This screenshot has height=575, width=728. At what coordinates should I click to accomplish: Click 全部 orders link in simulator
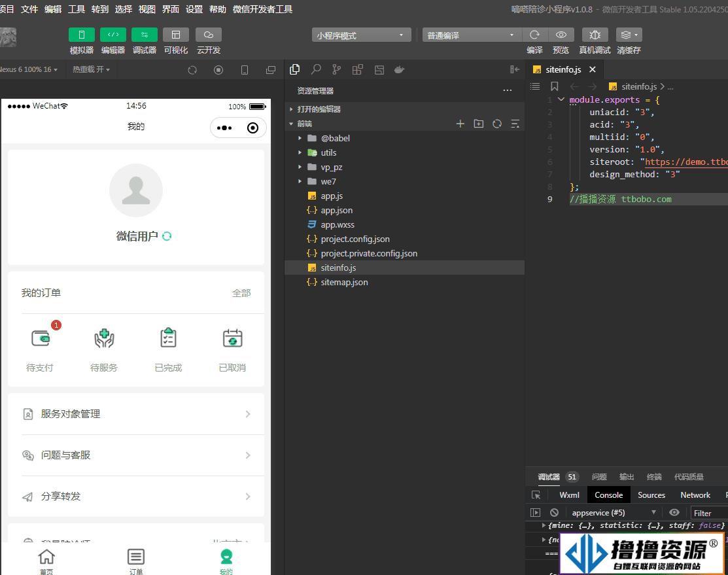241,293
